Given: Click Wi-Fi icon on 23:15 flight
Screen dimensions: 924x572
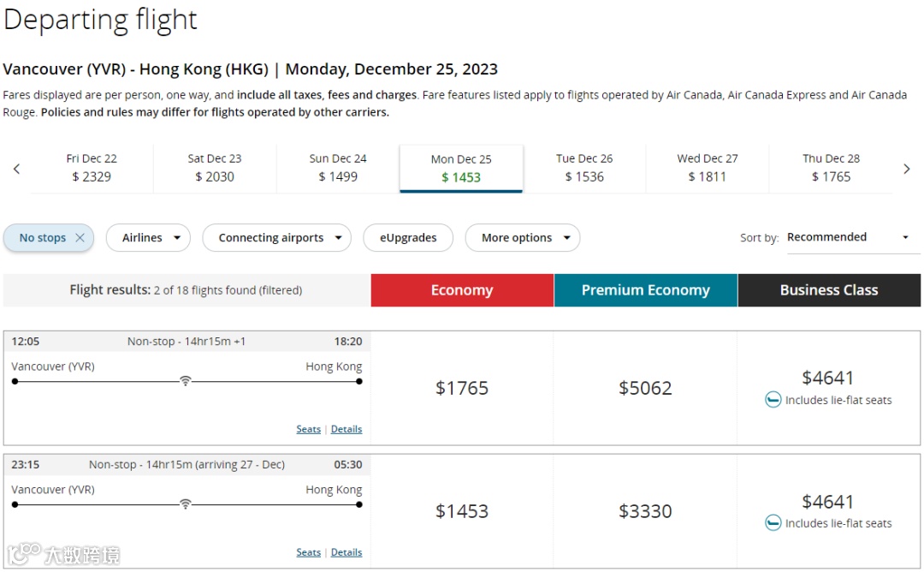Looking at the screenshot, I should coord(185,504).
